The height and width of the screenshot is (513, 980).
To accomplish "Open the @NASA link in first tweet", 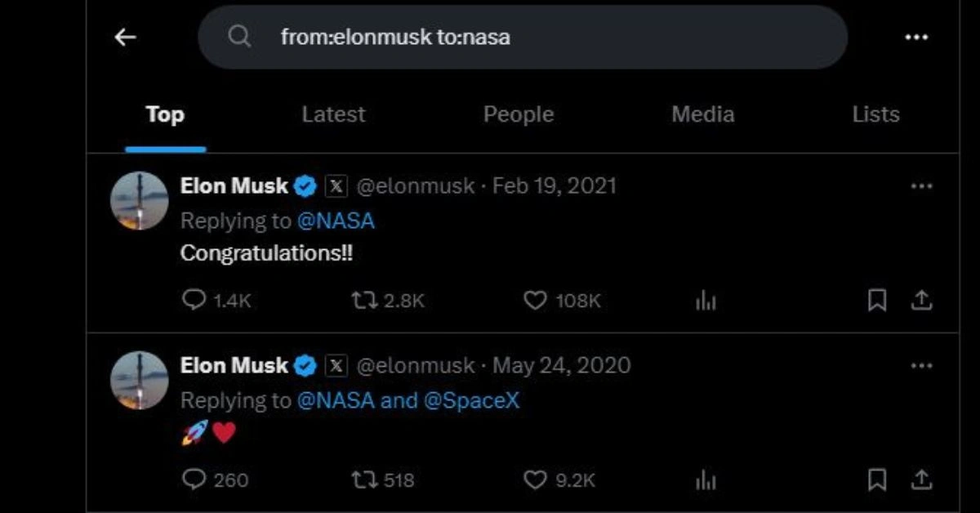I will [336, 221].
